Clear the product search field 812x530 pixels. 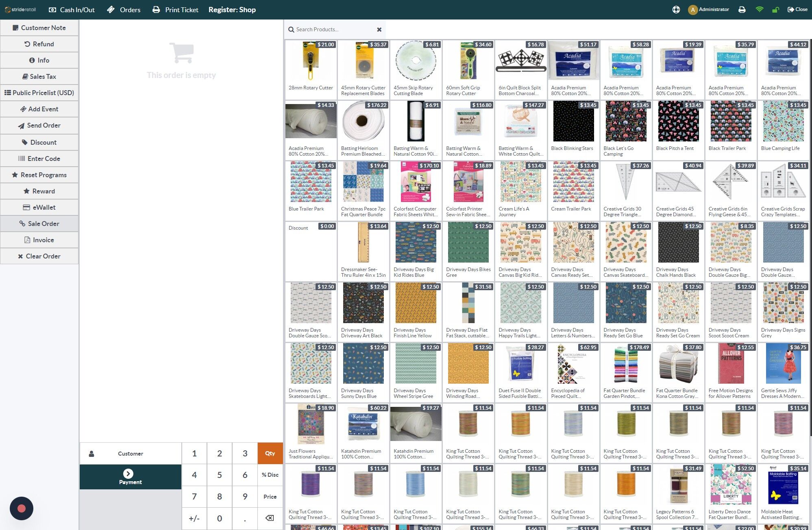point(379,30)
